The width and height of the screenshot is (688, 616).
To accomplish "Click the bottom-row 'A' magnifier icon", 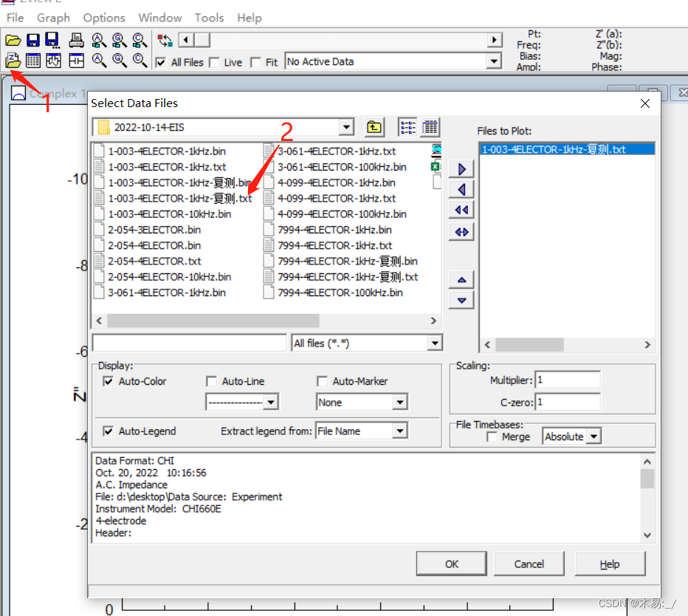I will coord(99,60).
